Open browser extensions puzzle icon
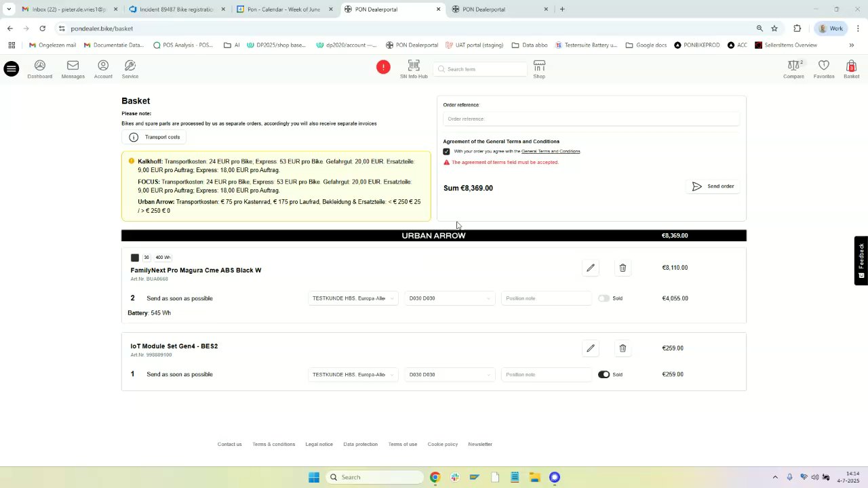 pos(797,28)
